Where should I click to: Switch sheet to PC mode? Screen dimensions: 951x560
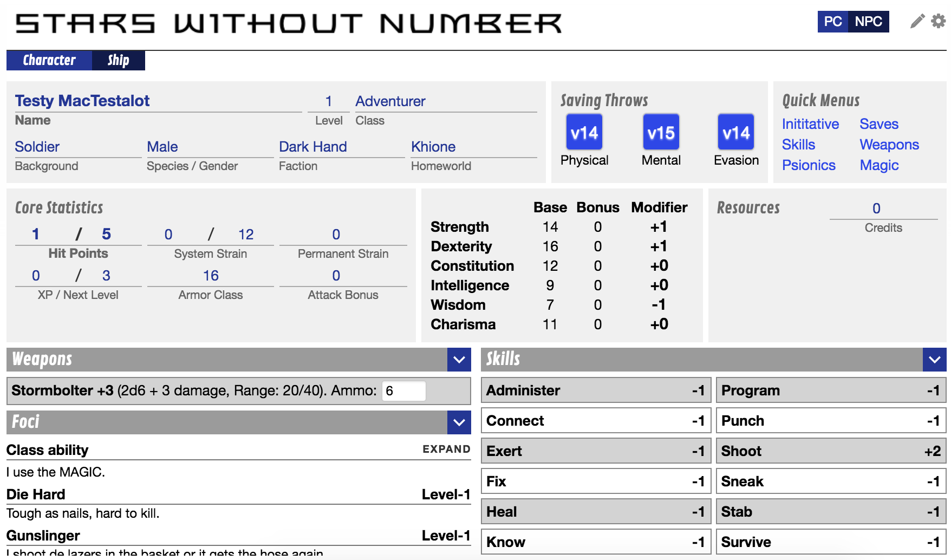(x=832, y=22)
